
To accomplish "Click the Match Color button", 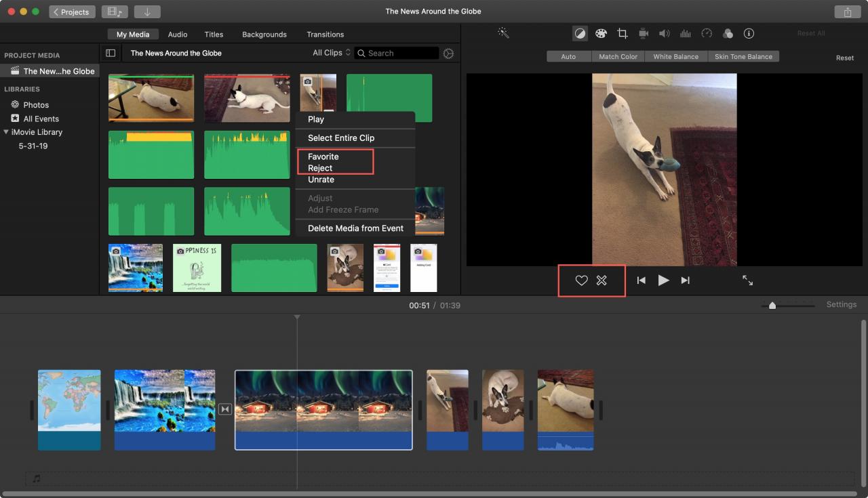I will [x=618, y=57].
